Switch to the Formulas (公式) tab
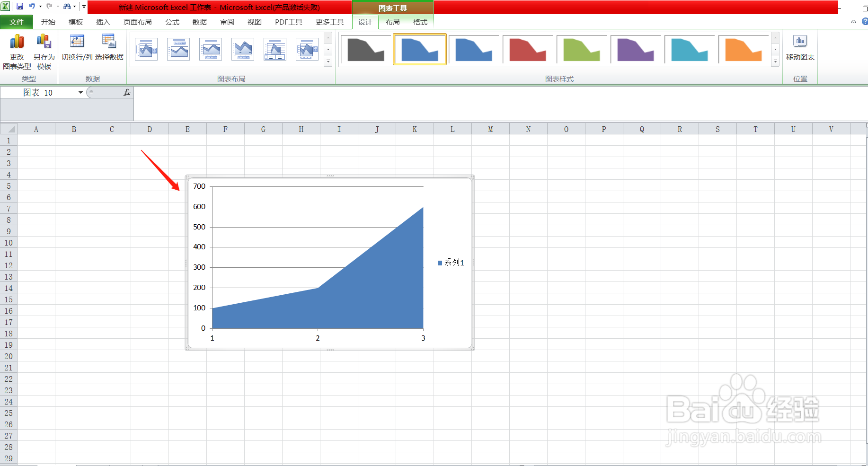 tap(172, 22)
